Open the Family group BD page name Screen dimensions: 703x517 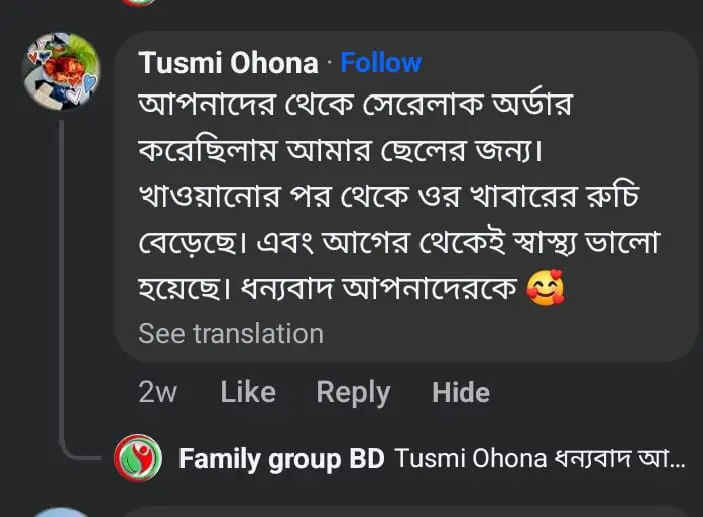(x=281, y=459)
